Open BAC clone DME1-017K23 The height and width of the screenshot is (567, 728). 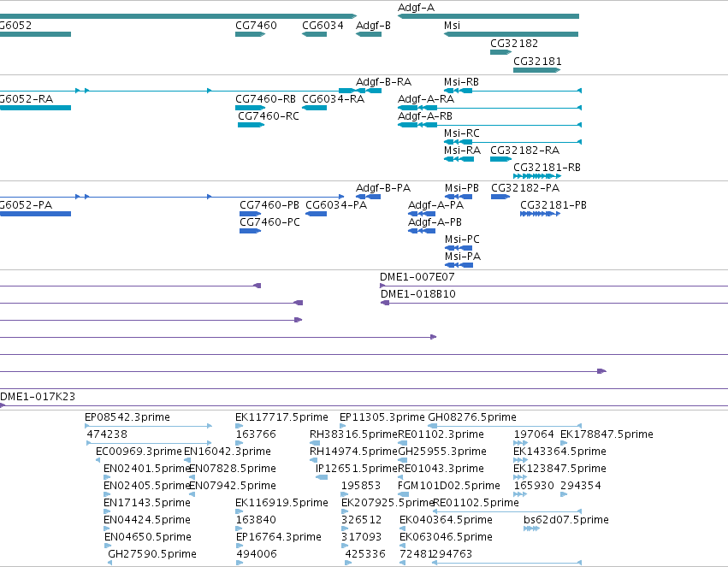(38, 397)
